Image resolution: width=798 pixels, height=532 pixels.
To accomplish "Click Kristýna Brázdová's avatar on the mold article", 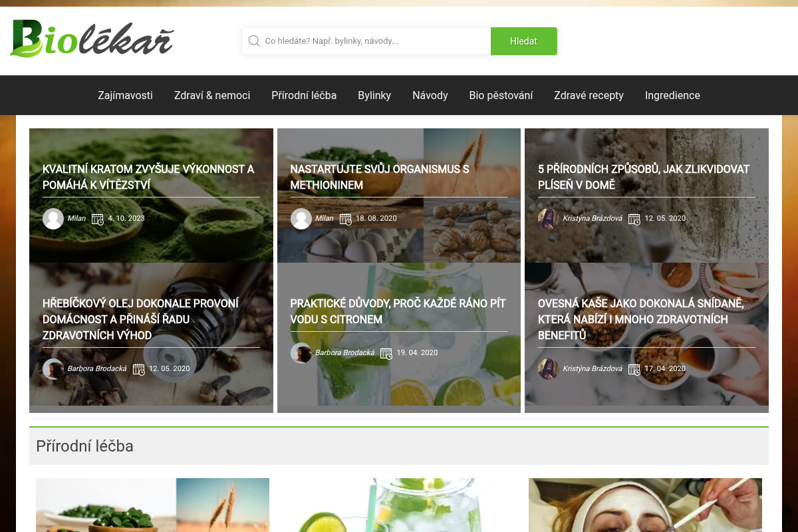I will pos(549,219).
